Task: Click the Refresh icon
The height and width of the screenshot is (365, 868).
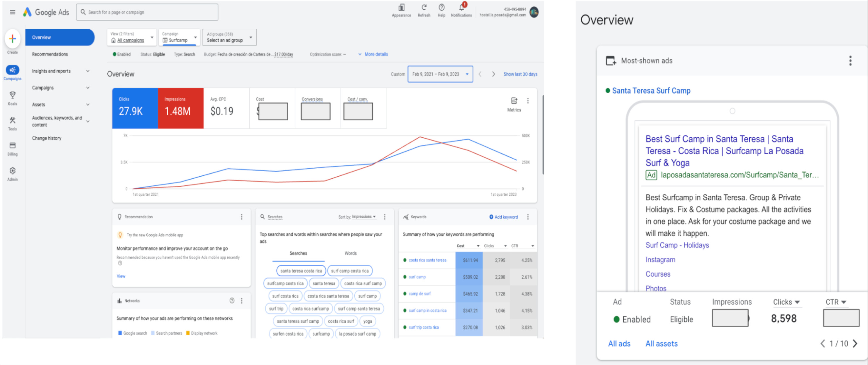Action: 424,7
